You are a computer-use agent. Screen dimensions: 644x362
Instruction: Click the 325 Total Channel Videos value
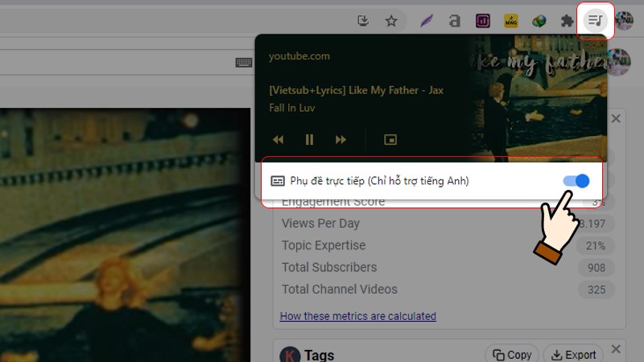(x=596, y=290)
